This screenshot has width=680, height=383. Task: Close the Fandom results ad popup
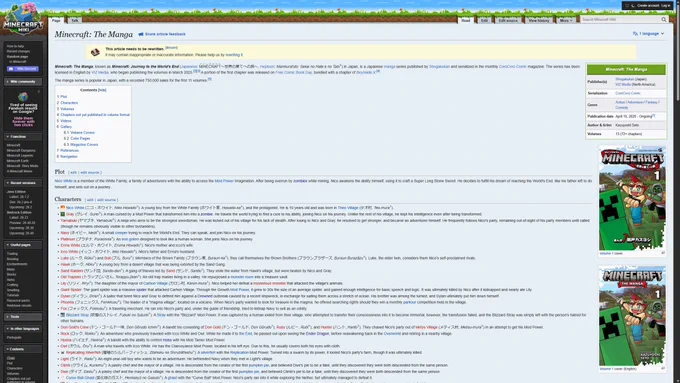point(39,92)
